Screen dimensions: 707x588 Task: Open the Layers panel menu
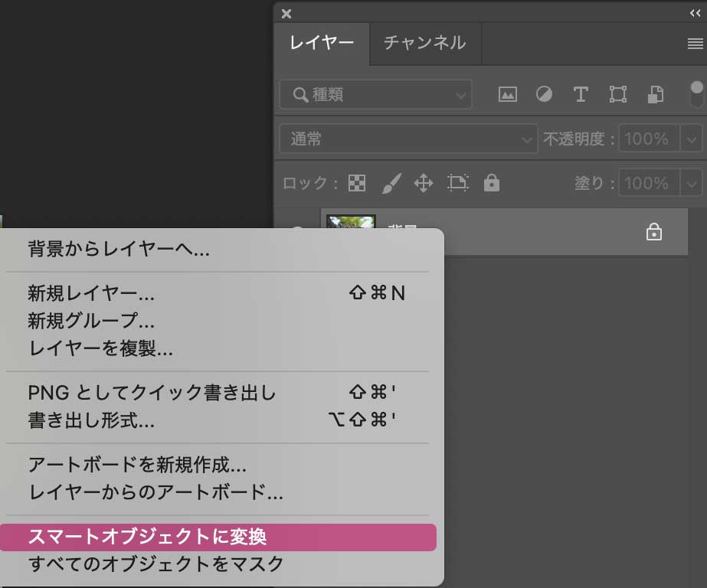[x=696, y=44]
